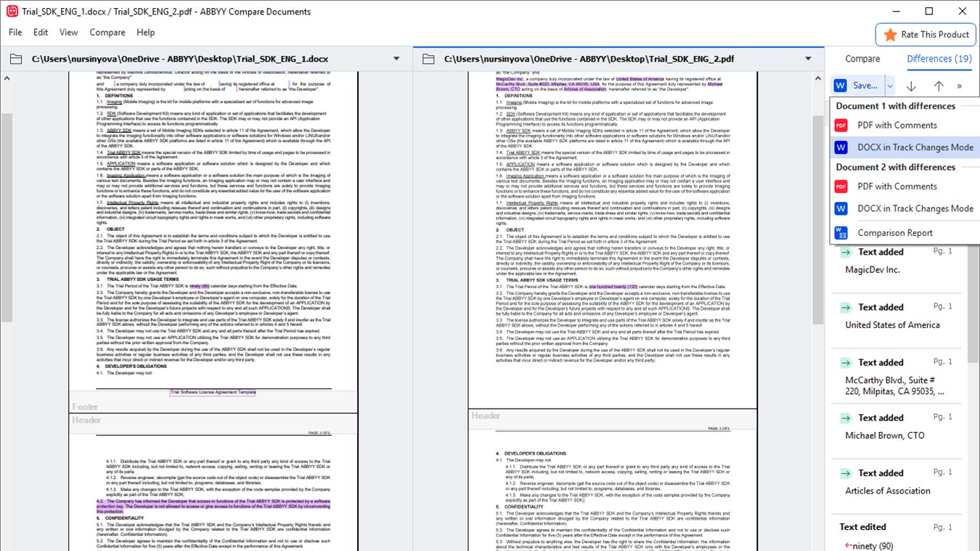Image resolution: width=980 pixels, height=551 pixels.
Task: Click Text added icon above Michael Brown, CTO
Action: [846, 418]
